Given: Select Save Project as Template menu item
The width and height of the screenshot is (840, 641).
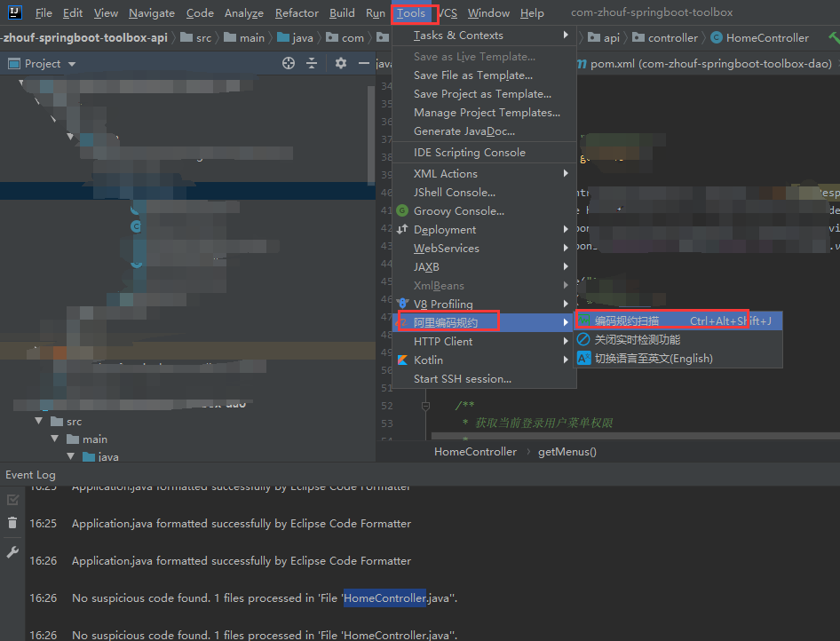Looking at the screenshot, I should click(484, 94).
